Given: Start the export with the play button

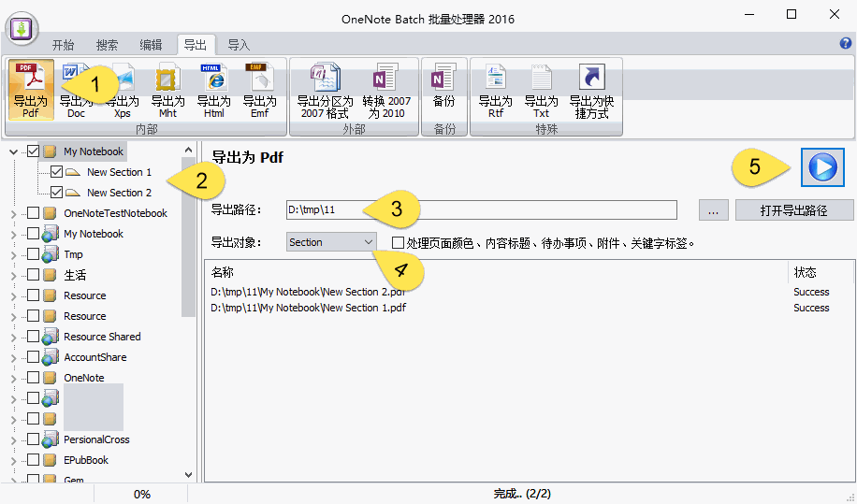Looking at the screenshot, I should point(822,167).
